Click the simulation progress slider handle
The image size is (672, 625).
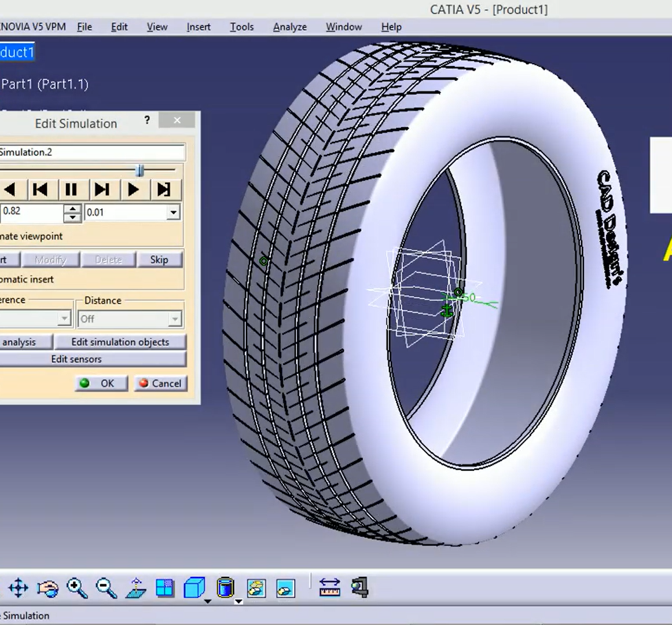(139, 170)
